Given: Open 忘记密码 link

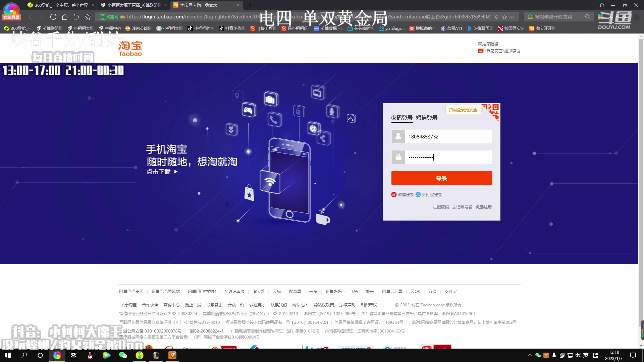Looking at the screenshot, I should [441, 207].
